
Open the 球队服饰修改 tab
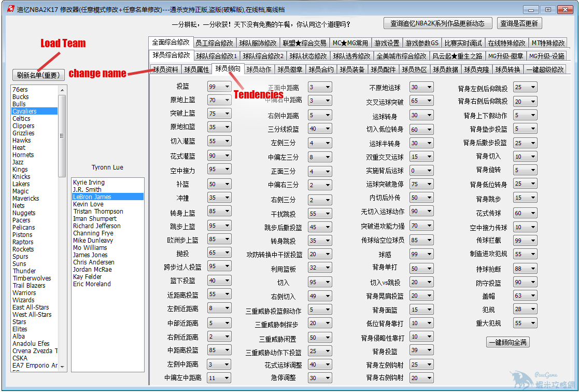tap(258, 43)
